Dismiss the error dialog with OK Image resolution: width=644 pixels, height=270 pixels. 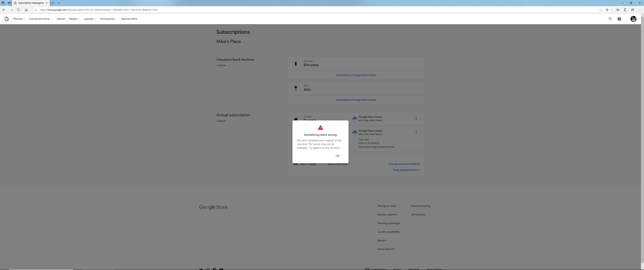point(338,156)
